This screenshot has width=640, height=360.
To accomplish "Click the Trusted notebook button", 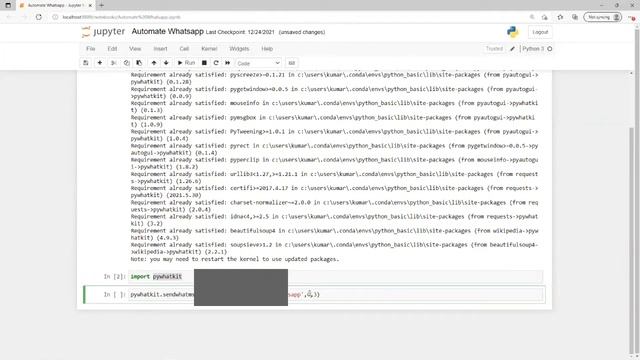I will [494, 49].
